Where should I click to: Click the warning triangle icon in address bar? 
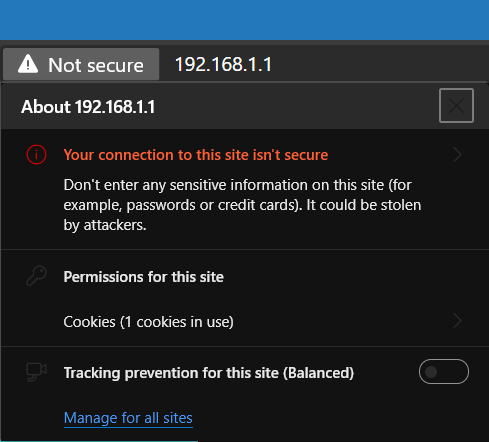tap(28, 64)
